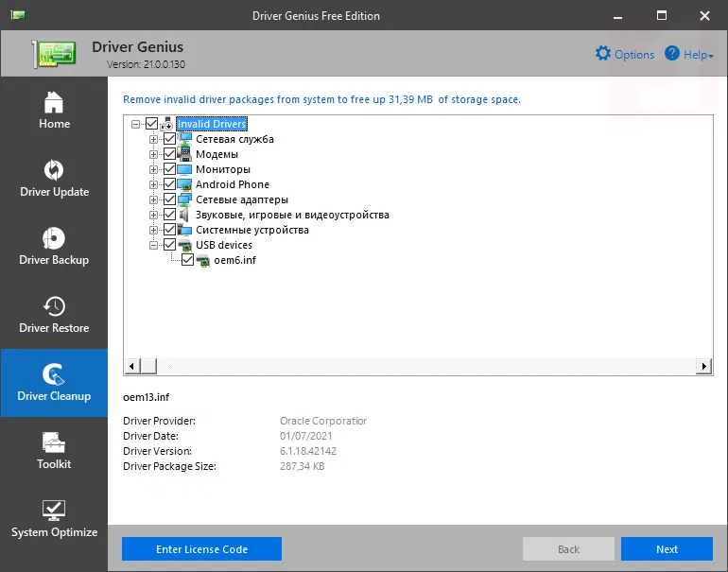The width and height of the screenshot is (728, 572).
Task: Open Driver Restore in the sidebar
Action: (54, 315)
